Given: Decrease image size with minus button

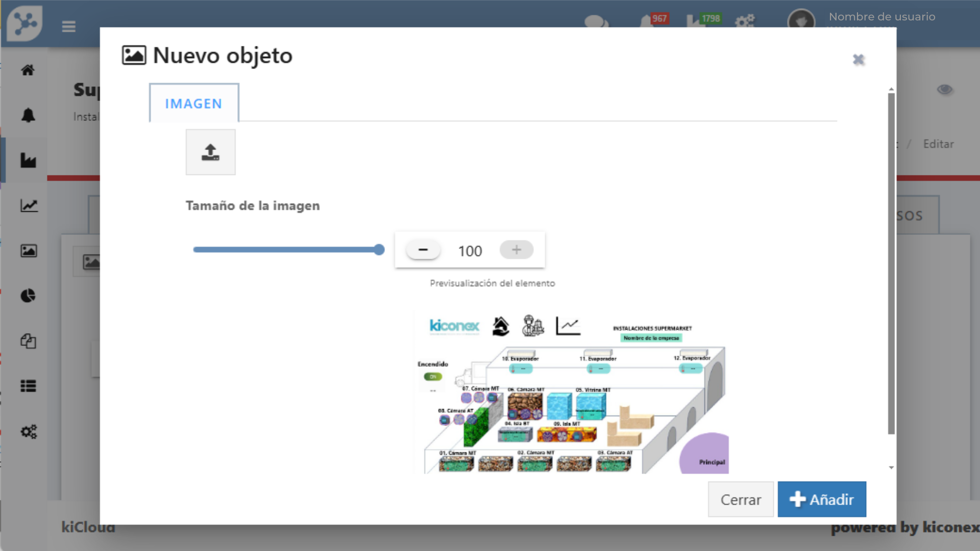Looking at the screenshot, I should coord(423,250).
